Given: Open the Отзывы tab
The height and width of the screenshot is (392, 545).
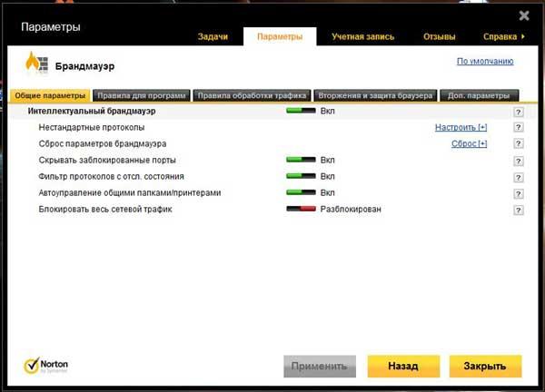Looking at the screenshot, I should coord(440,36).
